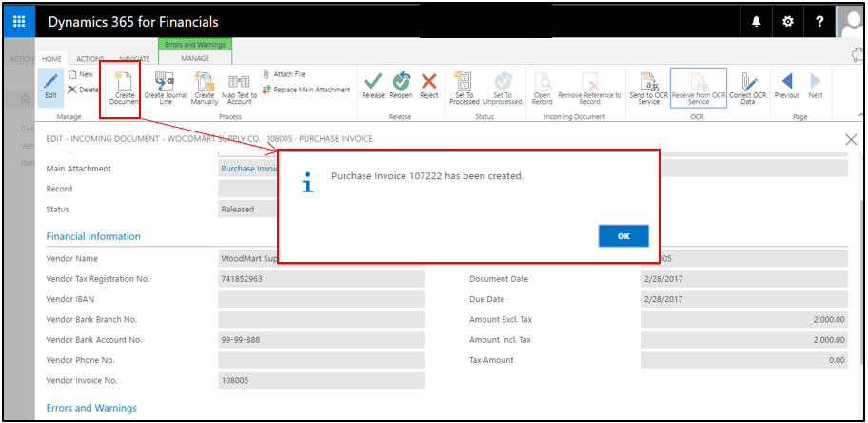Screen dimensions: 868x423
Task: Click New in the Manage group
Action: click(x=81, y=74)
